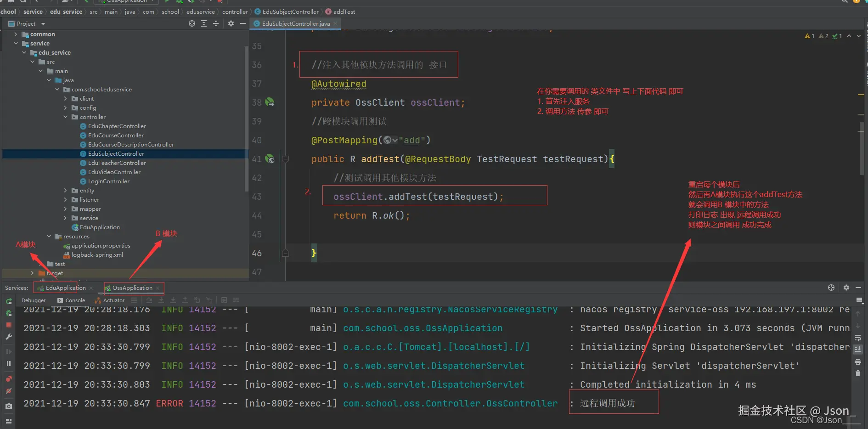Rerun the service with the green rerun icon
The height and width of the screenshot is (429, 868).
tap(9, 301)
